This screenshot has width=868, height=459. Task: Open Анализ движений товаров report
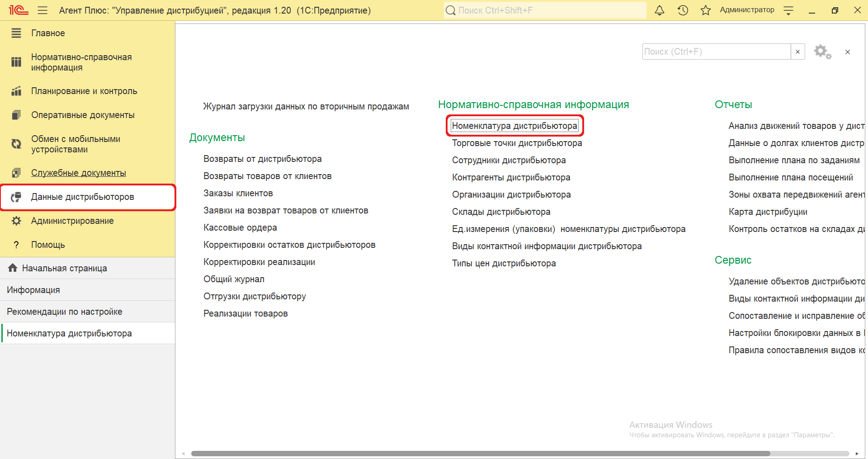pyautogui.click(x=796, y=126)
